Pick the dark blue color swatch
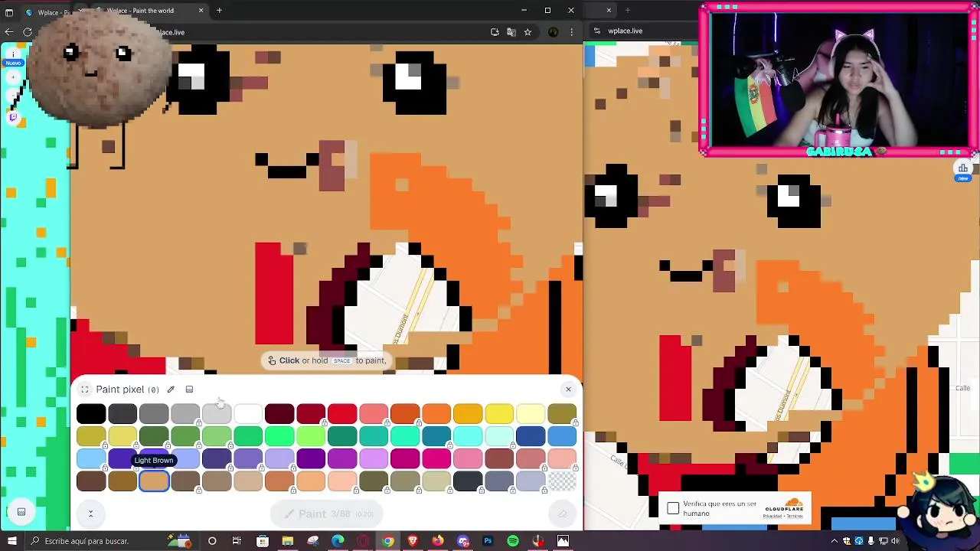The width and height of the screenshot is (980, 551). [531, 436]
